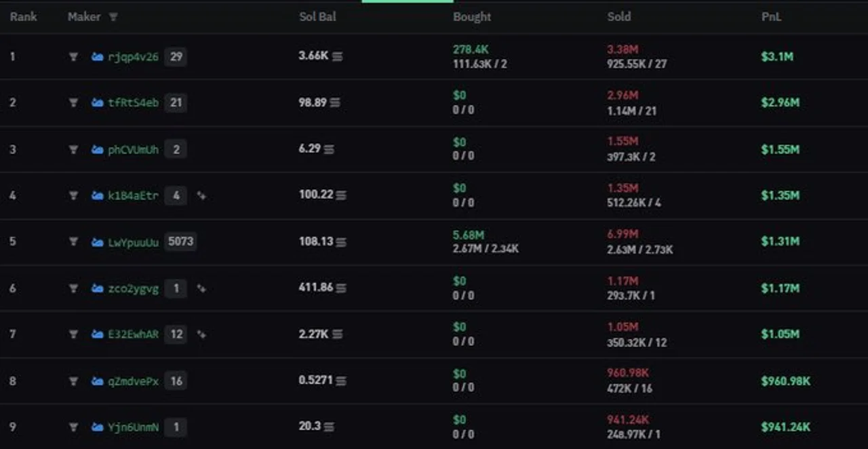Screen dimensions: 868x449
Task: Click the filter icon beside Maker header
Action: point(113,17)
